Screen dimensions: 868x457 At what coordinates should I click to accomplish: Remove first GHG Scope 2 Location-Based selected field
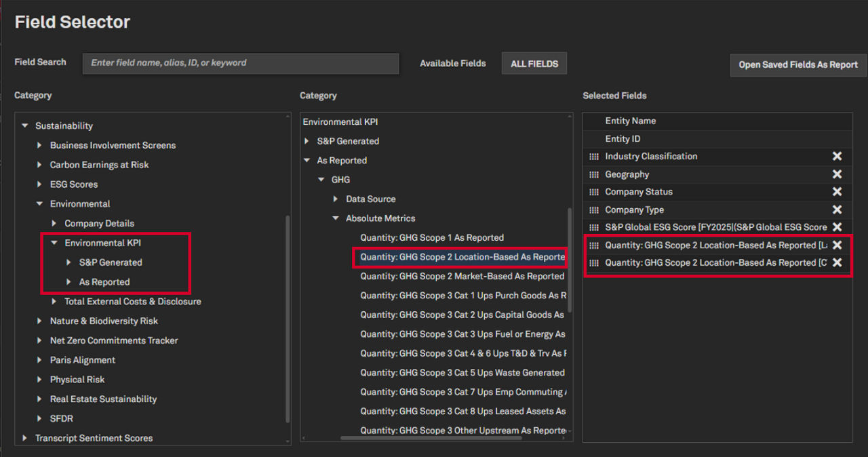(x=837, y=245)
